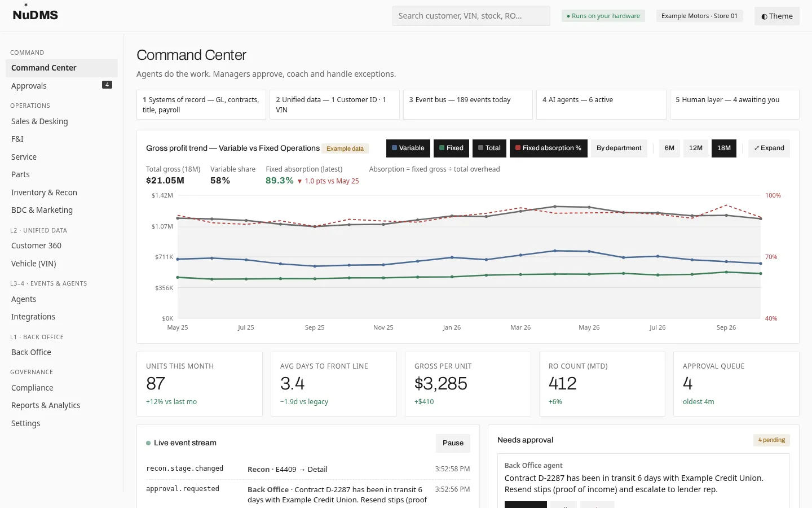
Task: Open the Avg Days to Front Line card
Action: pyautogui.click(x=334, y=384)
